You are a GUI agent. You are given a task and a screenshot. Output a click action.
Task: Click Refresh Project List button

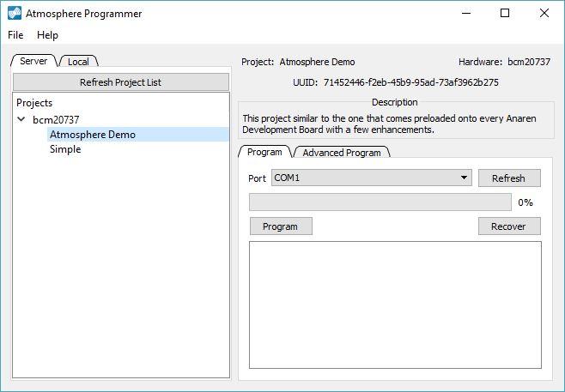(120, 82)
